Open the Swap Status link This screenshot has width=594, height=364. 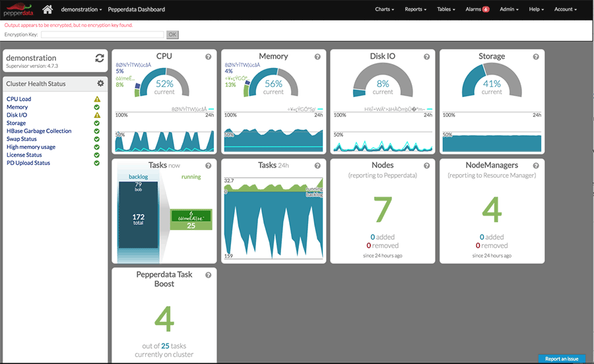(x=22, y=139)
